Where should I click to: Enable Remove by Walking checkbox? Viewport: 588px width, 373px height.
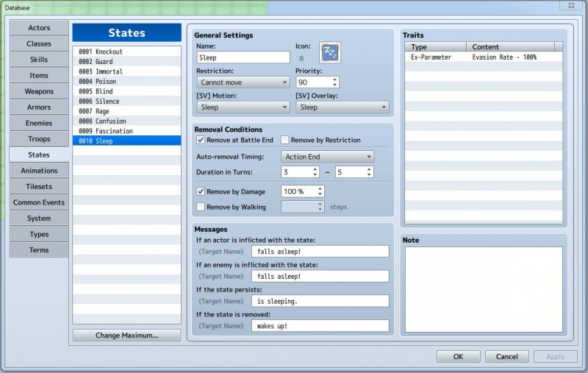(x=201, y=207)
